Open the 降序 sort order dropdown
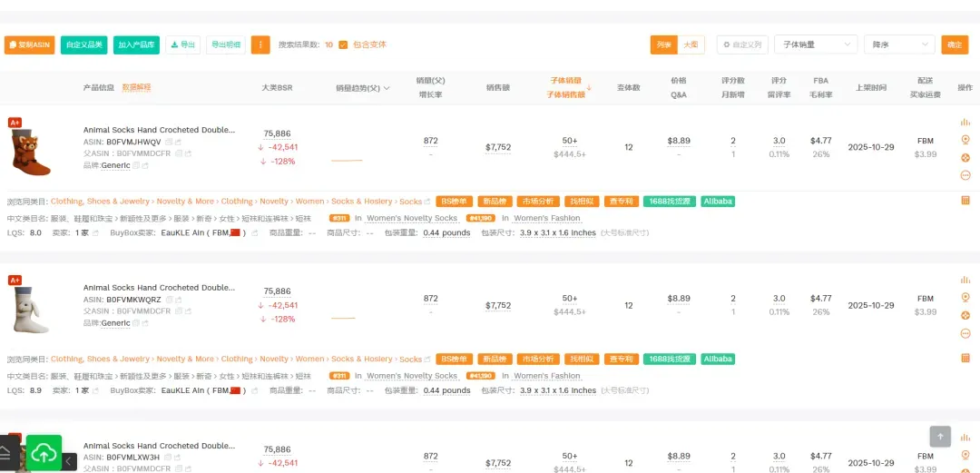 [x=899, y=44]
